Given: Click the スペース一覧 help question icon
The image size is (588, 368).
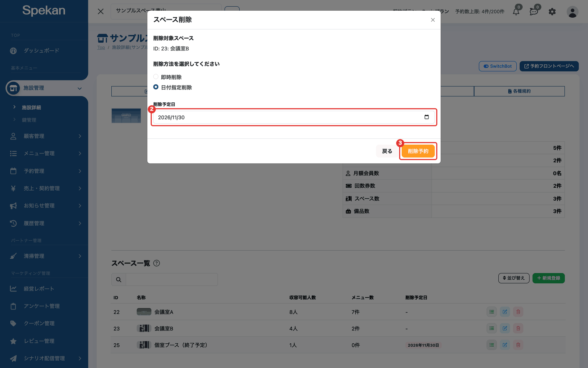Looking at the screenshot, I should pyautogui.click(x=157, y=263).
